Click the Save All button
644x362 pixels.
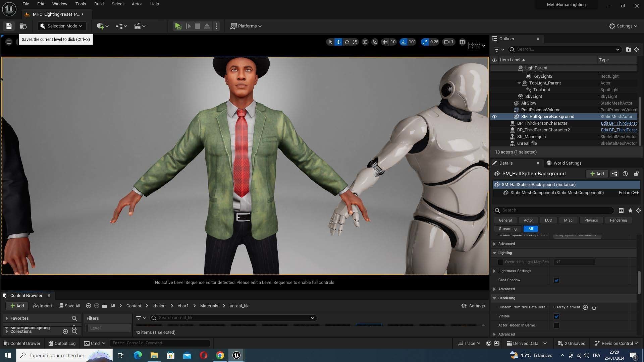pyautogui.click(x=69, y=306)
